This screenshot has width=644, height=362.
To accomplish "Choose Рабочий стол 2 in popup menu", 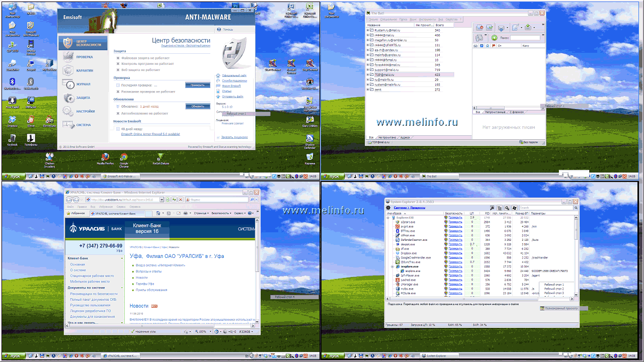I will (x=554, y=289).
